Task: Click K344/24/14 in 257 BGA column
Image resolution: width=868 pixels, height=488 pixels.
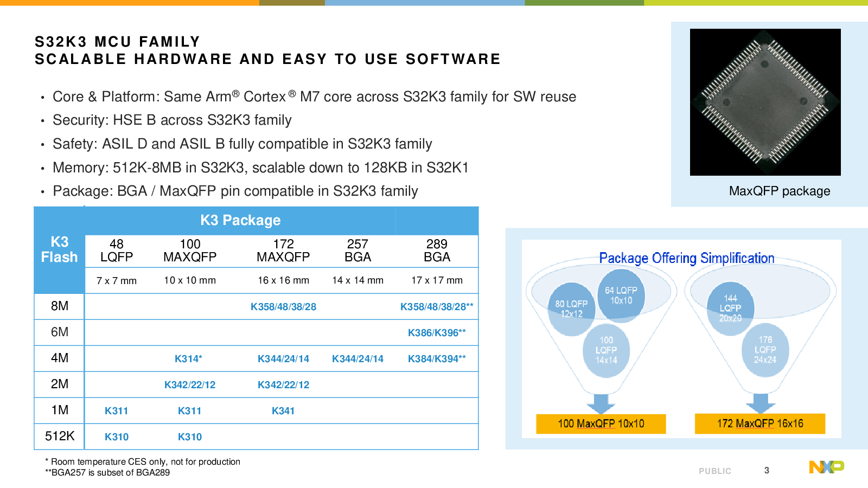Action: [x=358, y=359]
